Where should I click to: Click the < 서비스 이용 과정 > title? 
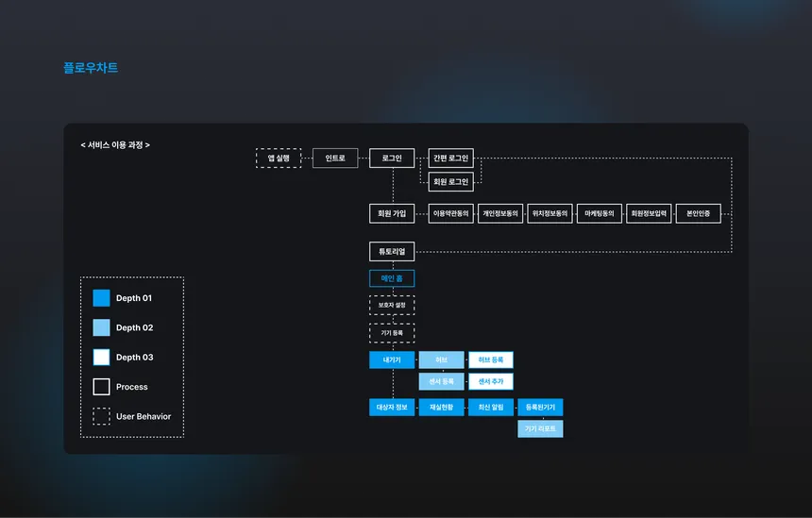[x=115, y=145]
